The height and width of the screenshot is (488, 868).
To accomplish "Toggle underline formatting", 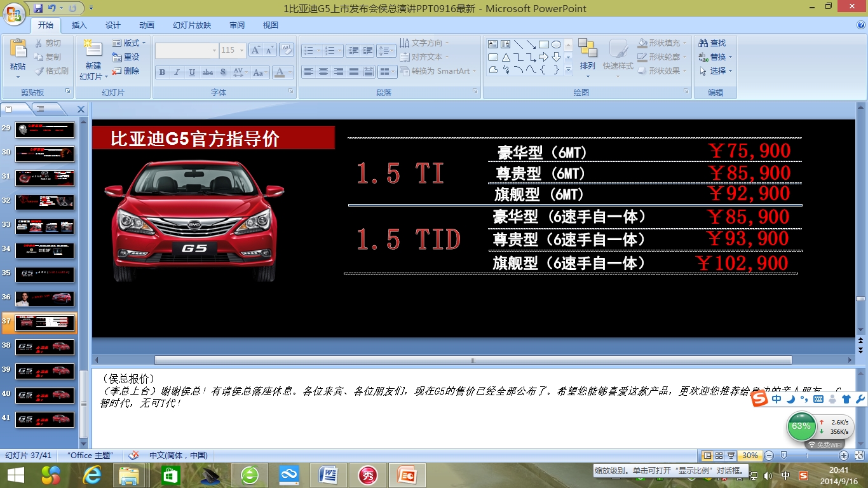I will pos(192,72).
